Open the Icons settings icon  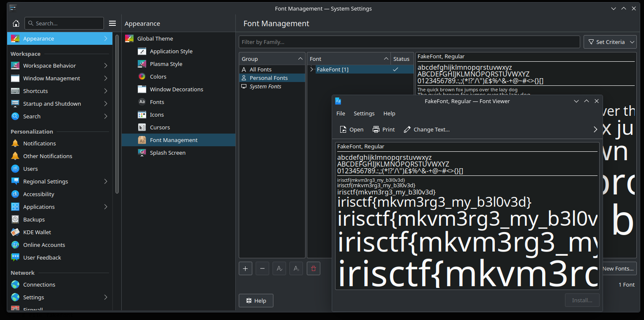click(142, 115)
